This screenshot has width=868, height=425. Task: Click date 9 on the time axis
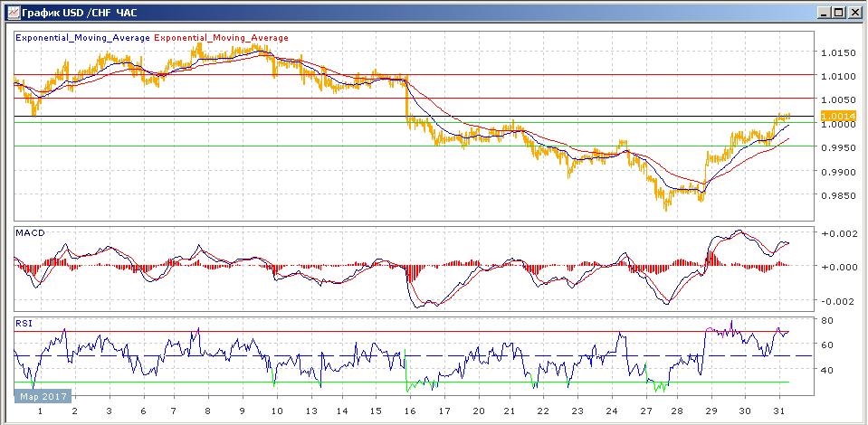[242, 412]
